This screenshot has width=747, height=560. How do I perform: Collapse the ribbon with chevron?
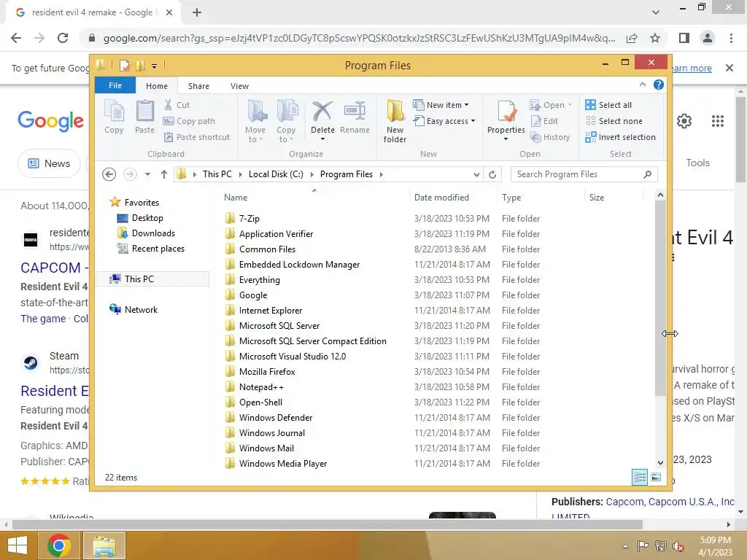tap(643, 85)
